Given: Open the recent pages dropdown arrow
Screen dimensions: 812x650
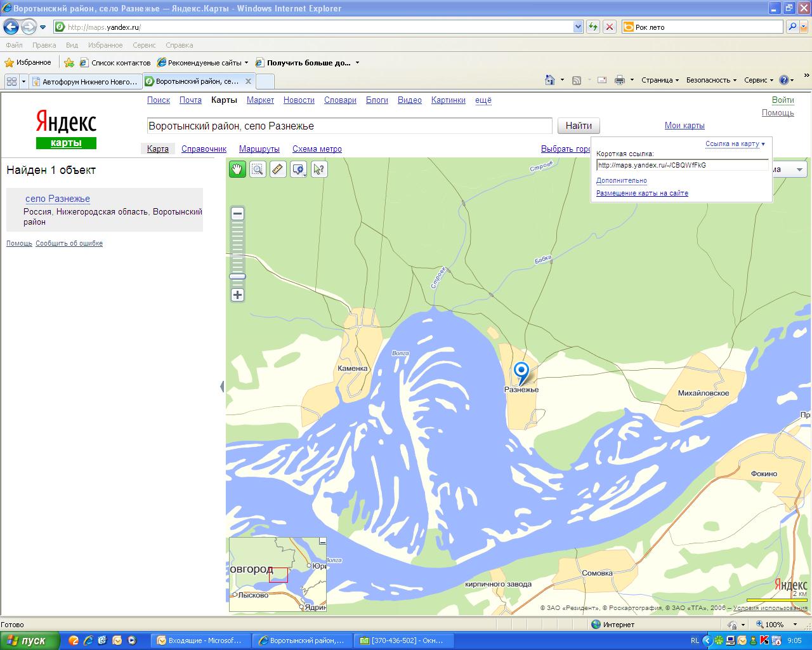Looking at the screenshot, I should [43, 27].
